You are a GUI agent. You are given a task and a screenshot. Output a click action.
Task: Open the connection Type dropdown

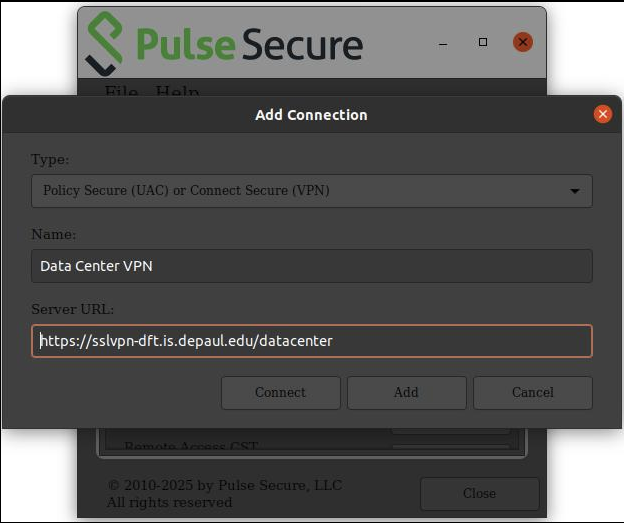(x=311, y=190)
